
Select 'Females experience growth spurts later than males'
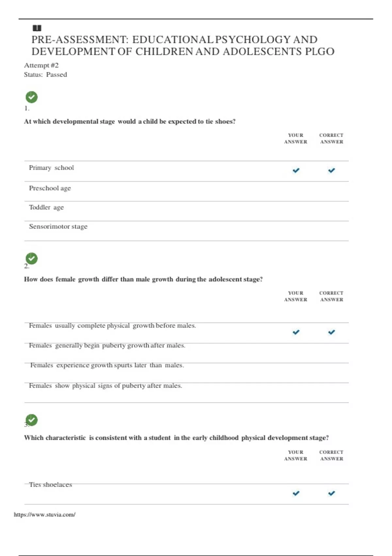click(x=107, y=365)
